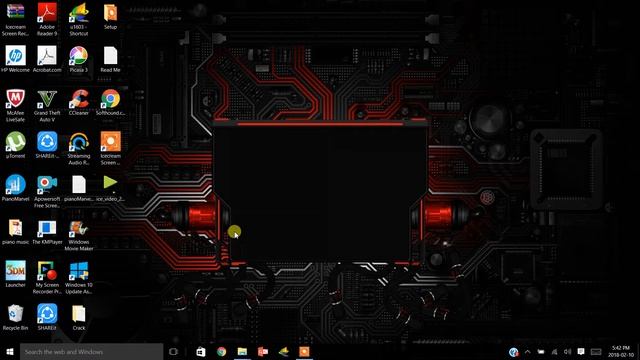
Task: Select the u1603 - Shortcut desktop icon
Action: [79, 19]
